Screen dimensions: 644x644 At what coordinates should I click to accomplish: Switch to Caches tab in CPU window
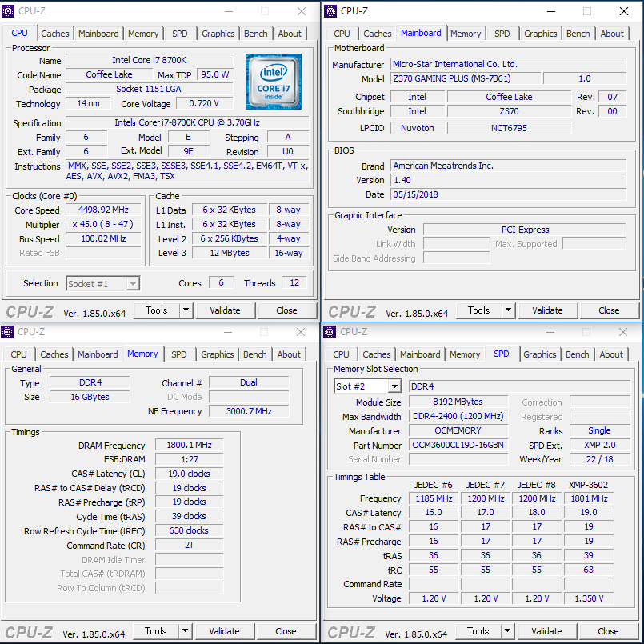(55, 34)
